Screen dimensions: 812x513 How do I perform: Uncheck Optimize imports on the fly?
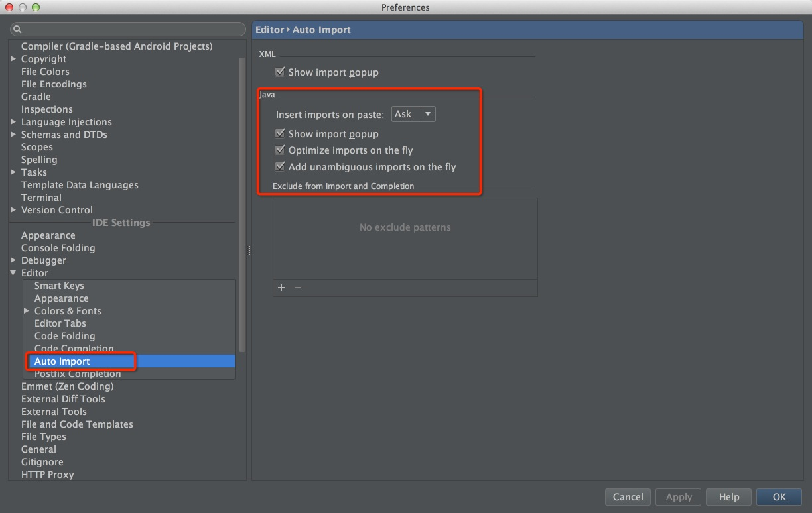coord(280,150)
